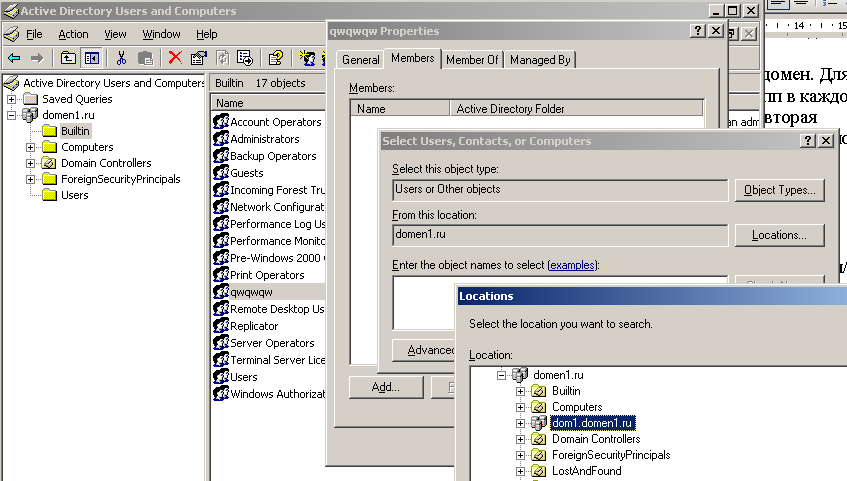The width and height of the screenshot is (847, 481).
Task: Switch to the Managed By tab
Action: [540, 60]
